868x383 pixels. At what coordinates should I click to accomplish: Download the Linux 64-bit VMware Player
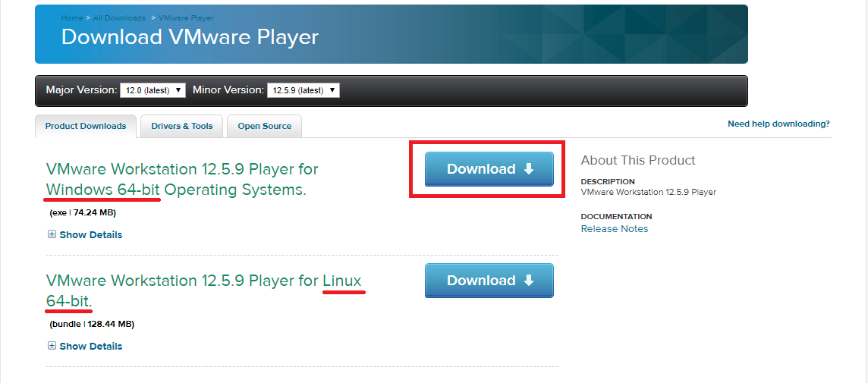(x=489, y=281)
